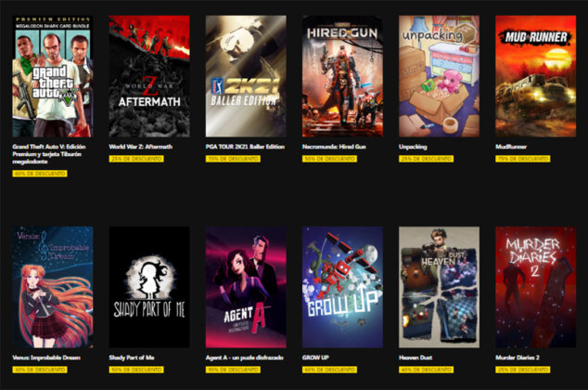
Task: Open the Agent A cover image
Action: click(246, 287)
